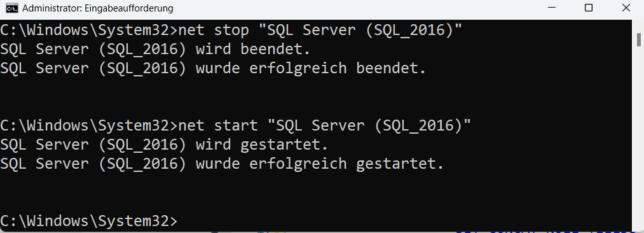Click the 'wird beendet.' output line
Image resolution: width=644 pixels, height=233 pixels.
(155, 49)
